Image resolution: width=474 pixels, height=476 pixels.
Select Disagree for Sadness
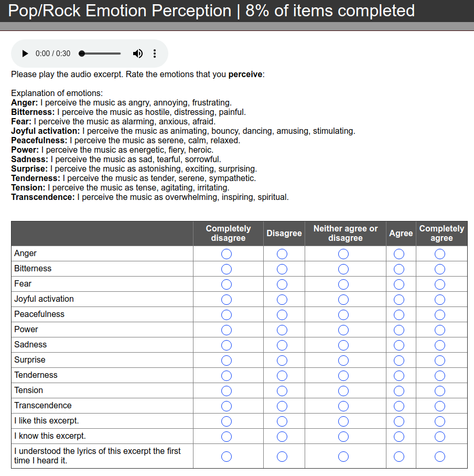tap(282, 345)
